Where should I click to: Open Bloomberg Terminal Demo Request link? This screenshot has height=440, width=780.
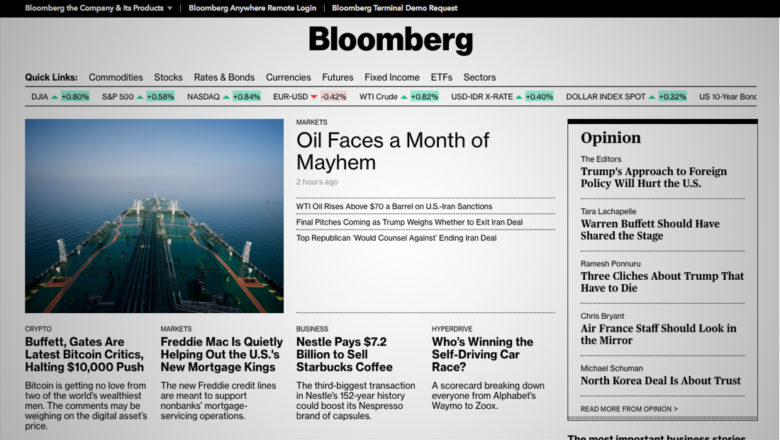click(394, 8)
